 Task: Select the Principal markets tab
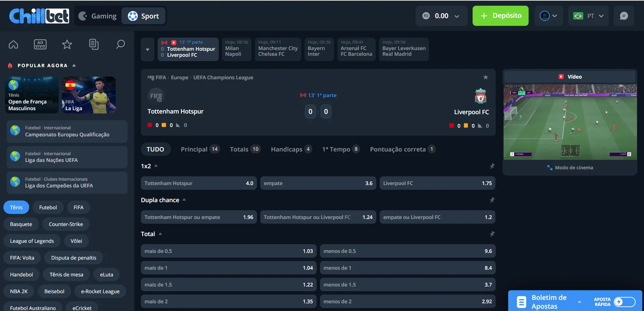coord(200,149)
